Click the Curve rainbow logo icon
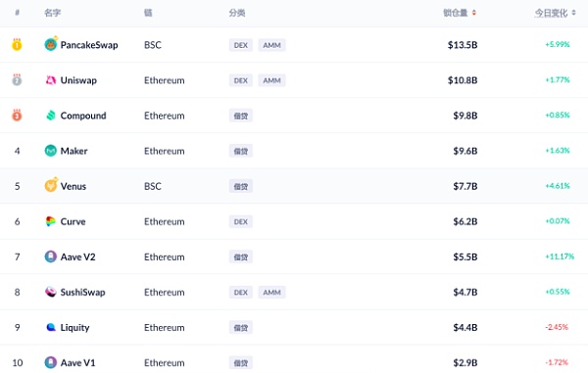 51,221
